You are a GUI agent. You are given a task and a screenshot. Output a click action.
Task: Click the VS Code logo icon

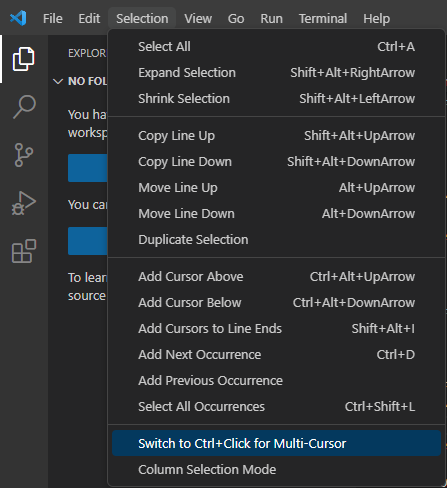18,18
